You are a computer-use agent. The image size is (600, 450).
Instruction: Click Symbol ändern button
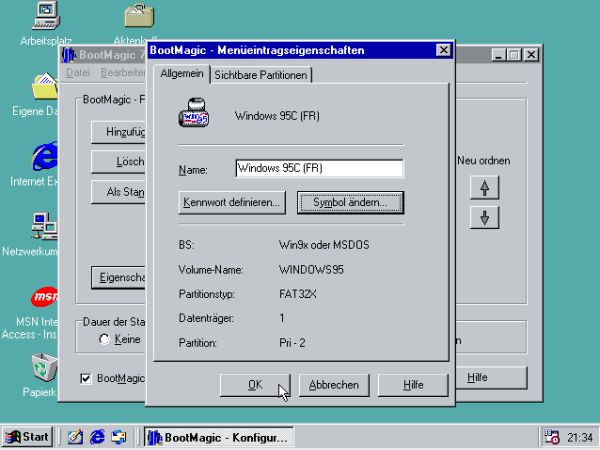350,202
